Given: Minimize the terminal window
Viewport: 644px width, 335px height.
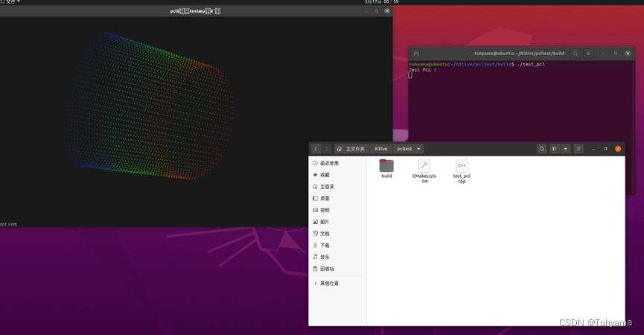Looking at the screenshot, I should (x=603, y=54).
